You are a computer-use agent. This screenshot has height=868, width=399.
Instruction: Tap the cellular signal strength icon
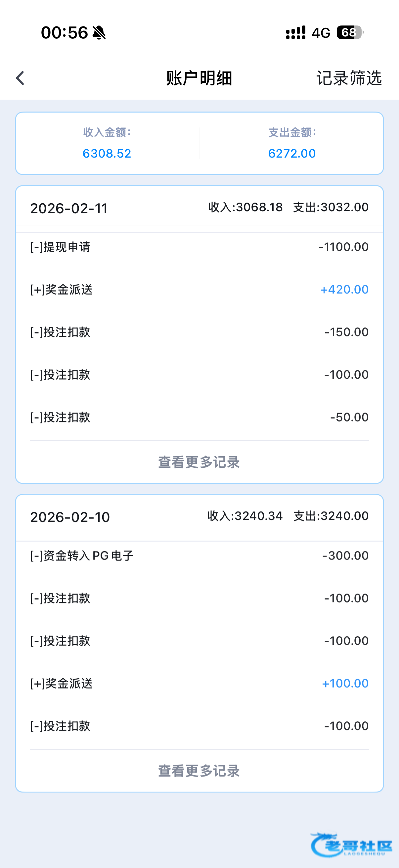pyautogui.click(x=296, y=33)
